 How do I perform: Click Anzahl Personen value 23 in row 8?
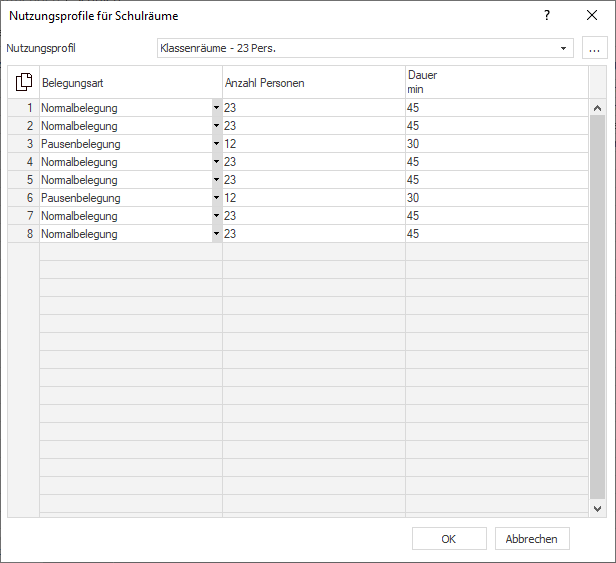coord(314,234)
